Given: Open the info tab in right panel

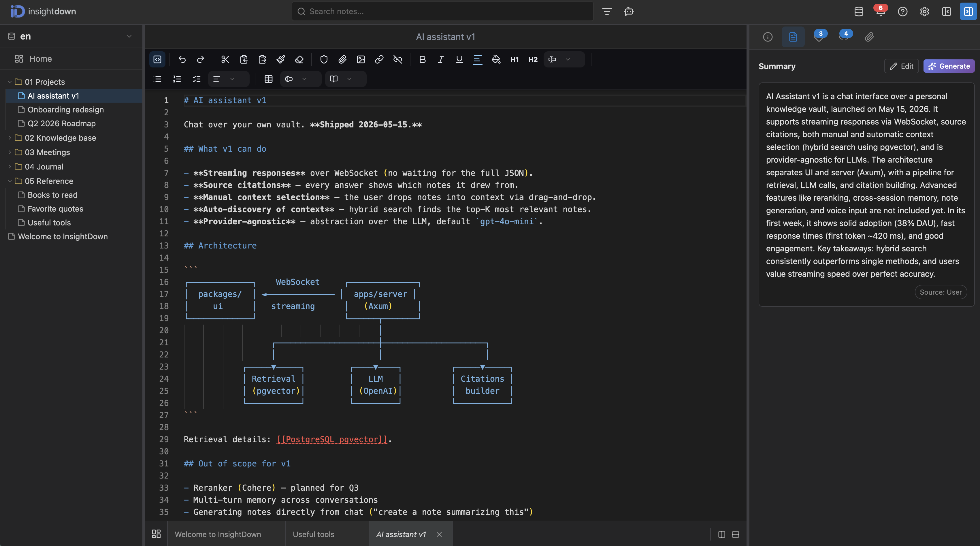Looking at the screenshot, I should pyautogui.click(x=768, y=37).
